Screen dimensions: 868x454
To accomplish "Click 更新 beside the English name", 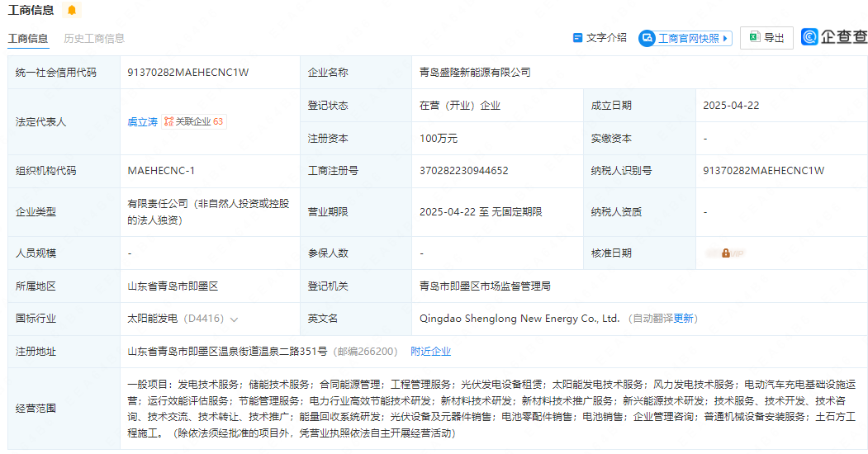I will click(x=684, y=319).
